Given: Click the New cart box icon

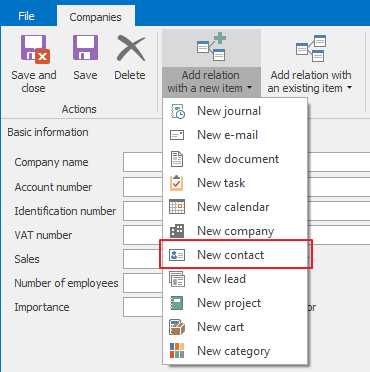Looking at the screenshot, I should 177,327.
